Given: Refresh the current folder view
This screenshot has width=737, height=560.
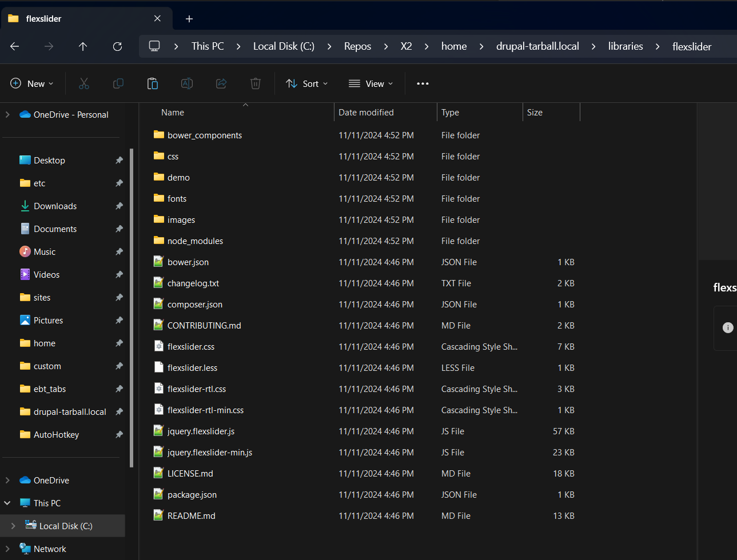Looking at the screenshot, I should tap(117, 46).
